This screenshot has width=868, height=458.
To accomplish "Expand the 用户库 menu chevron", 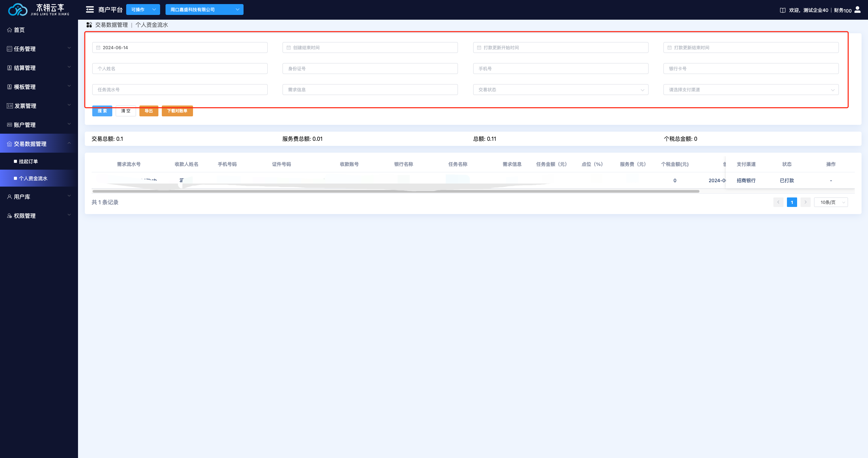I will pos(69,196).
